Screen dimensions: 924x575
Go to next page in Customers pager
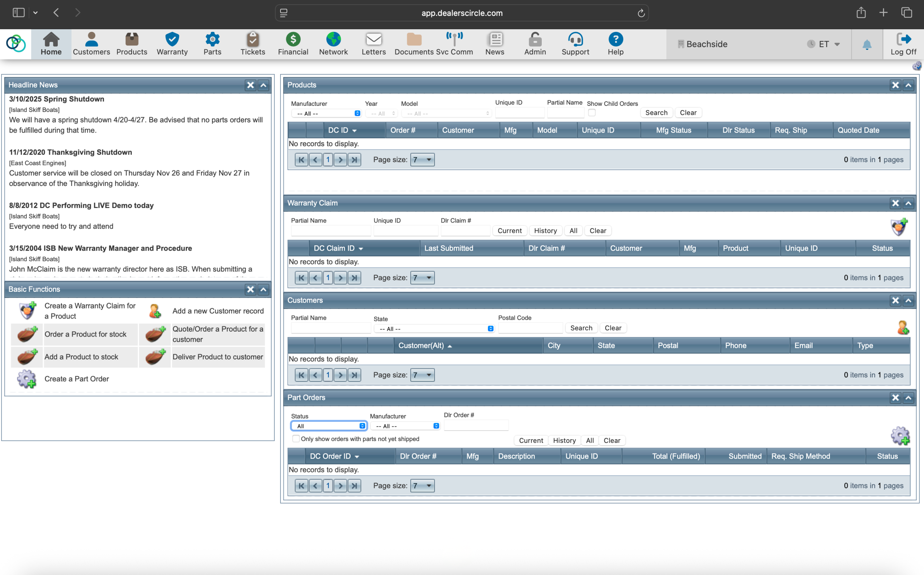tap(341, 375)
